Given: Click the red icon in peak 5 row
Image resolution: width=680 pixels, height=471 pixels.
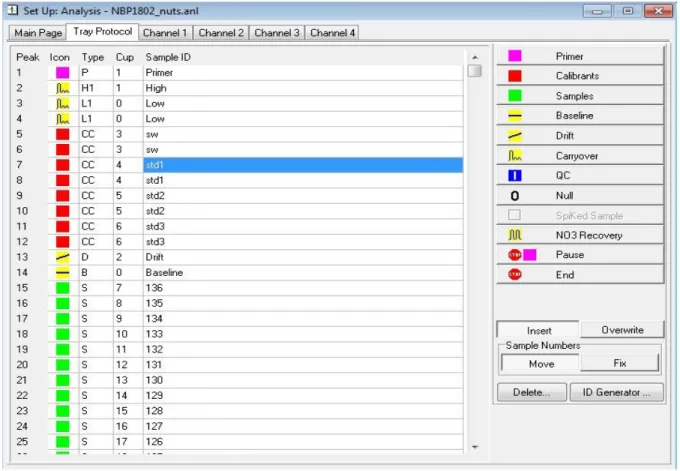Looking at the screenshot, I should pos(62,134).
